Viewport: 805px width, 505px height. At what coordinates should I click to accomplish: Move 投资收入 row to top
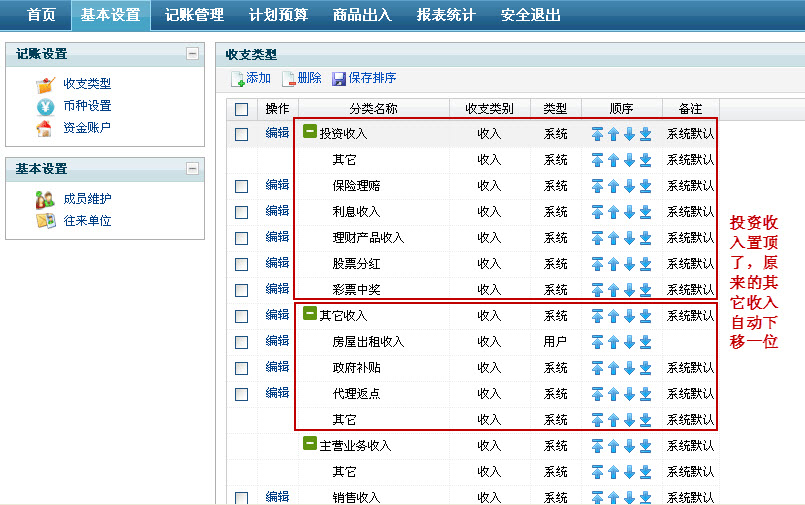[597, 134]
